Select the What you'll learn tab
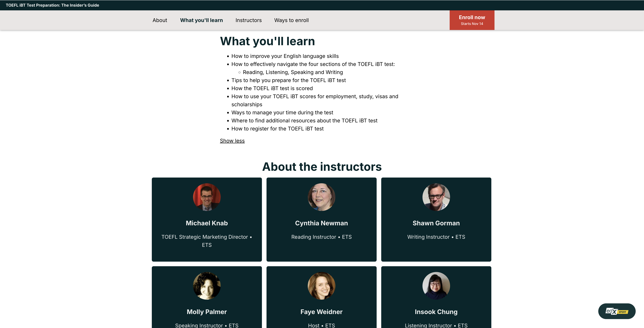 (x=201, y=20)
